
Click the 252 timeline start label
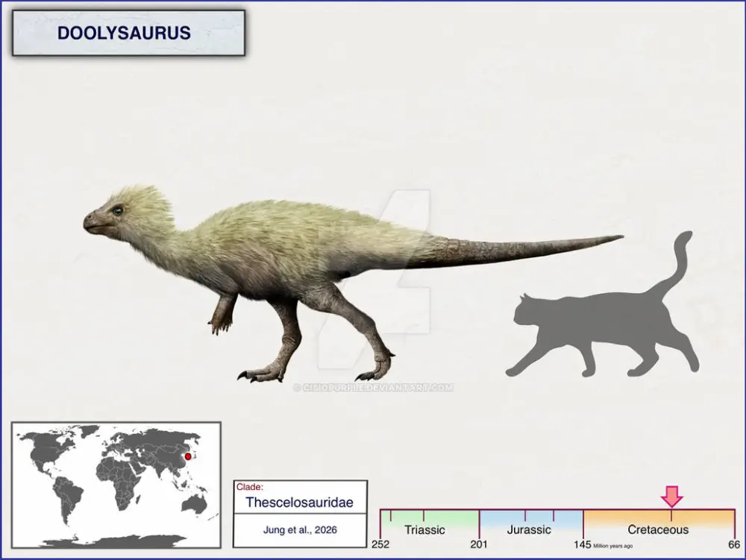click(381, 544)
